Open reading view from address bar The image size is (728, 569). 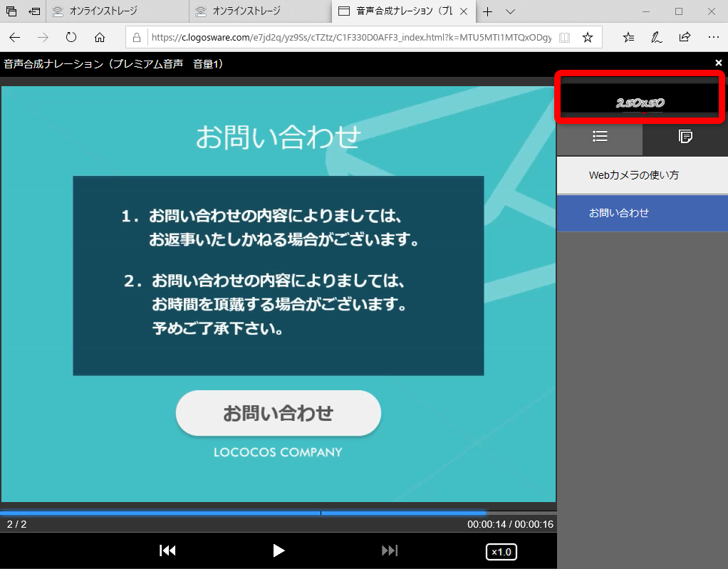[564, 38]
